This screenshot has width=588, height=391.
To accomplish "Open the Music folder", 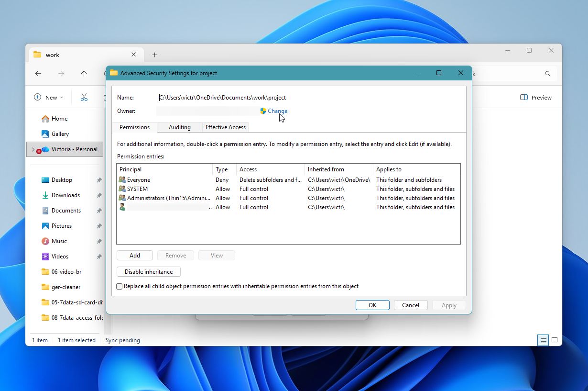I will point(59,241).
